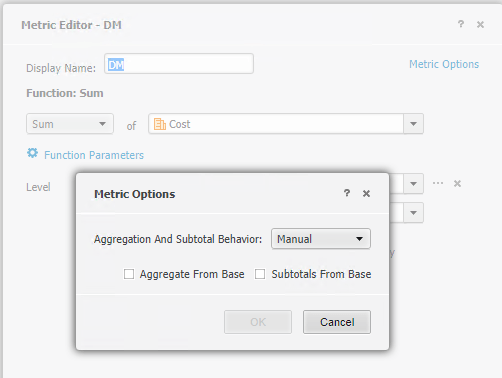The image size is (502, 378).
Task: Expand the Cost object dropdown arrow
Action: pos(413,124)
